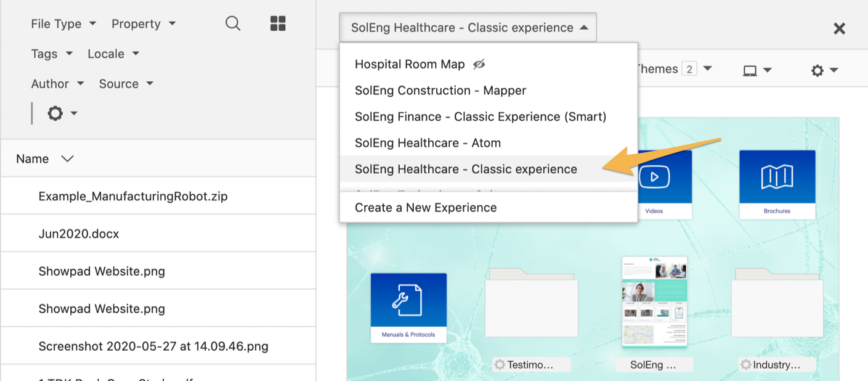Switch to grid view icon

click(x=278, y=24)
